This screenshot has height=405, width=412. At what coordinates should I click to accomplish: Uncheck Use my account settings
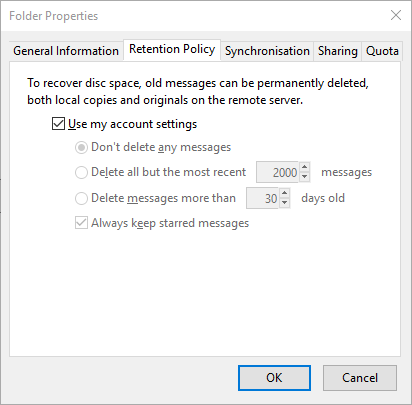[x=58, y=124]
